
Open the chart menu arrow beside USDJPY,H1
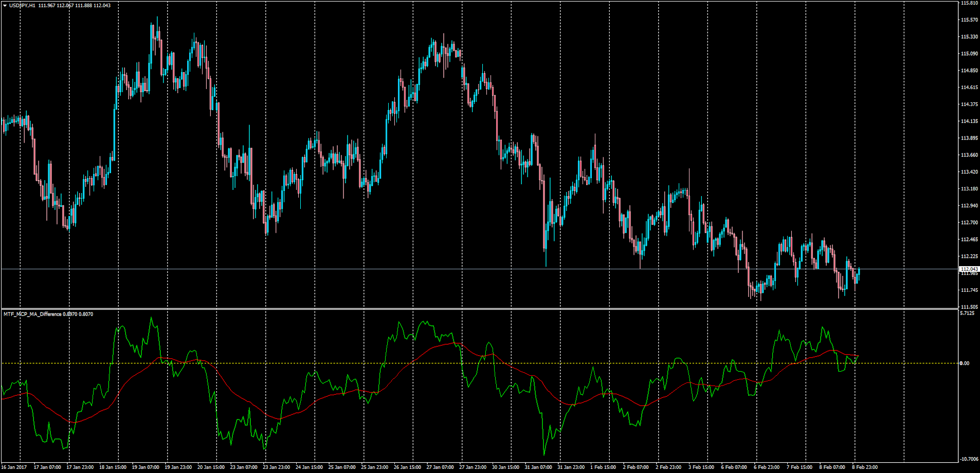[x=5, y=6]
